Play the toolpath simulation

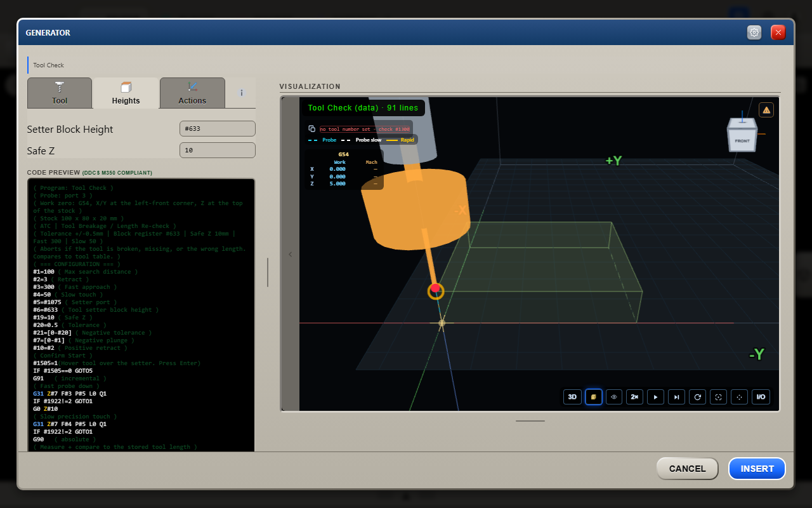click(x=656, y=397)
